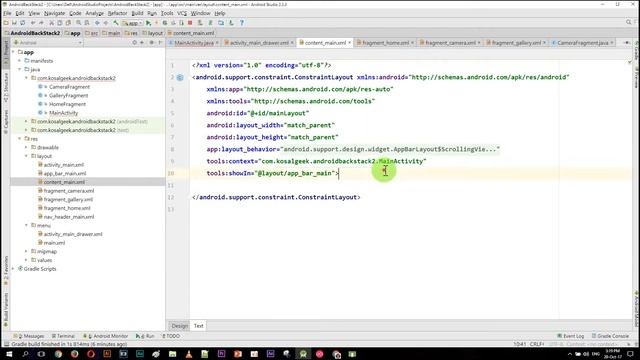Click the Make Project hammer icon

[x=116, y=23]
